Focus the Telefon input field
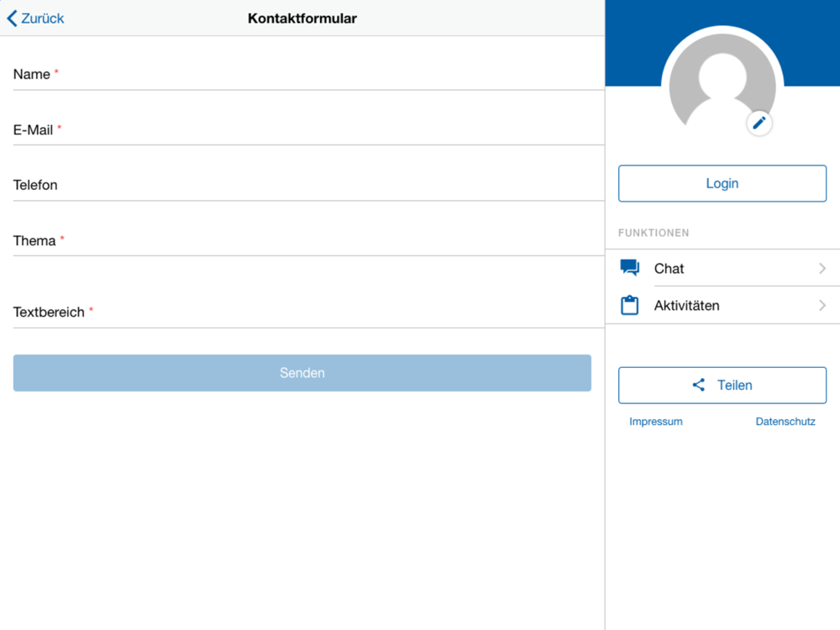Image resolution: width=840 pixels, height=630 pixels. 308,185
